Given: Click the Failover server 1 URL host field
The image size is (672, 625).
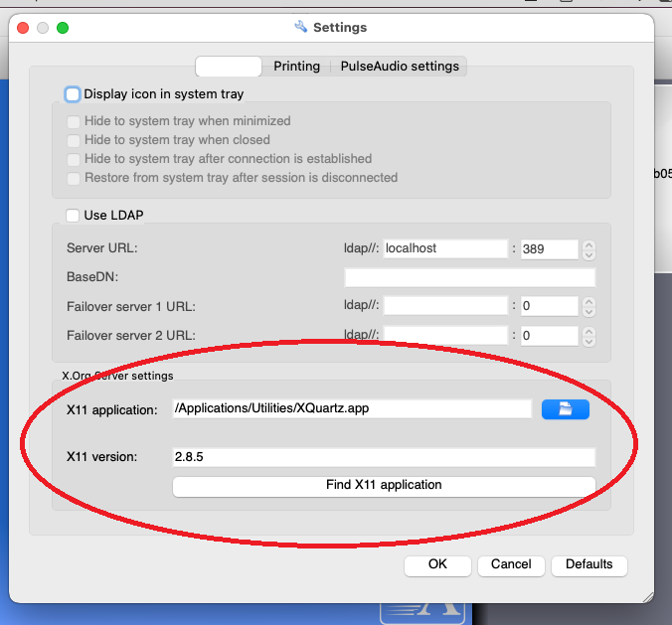Looking at the screenshot, I should coord(445,306).
